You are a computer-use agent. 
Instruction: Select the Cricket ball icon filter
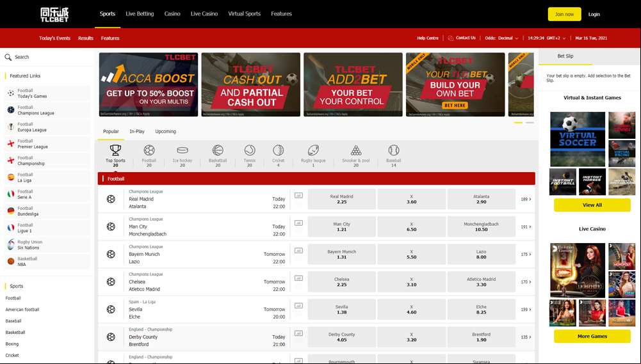279,150
